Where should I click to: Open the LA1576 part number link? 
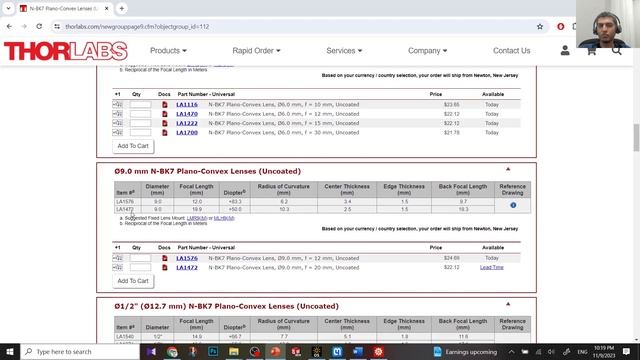[187, 258]
